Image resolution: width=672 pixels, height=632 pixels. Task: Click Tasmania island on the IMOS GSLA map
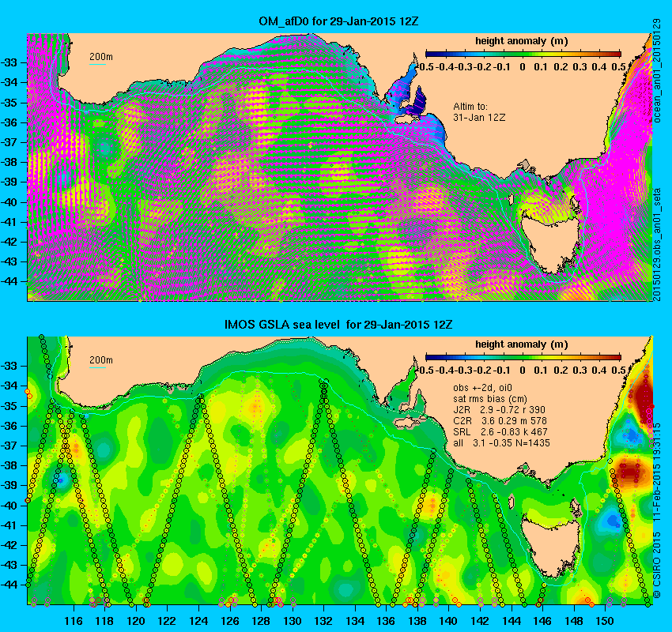pyautogui.click(x=551, y=545)
